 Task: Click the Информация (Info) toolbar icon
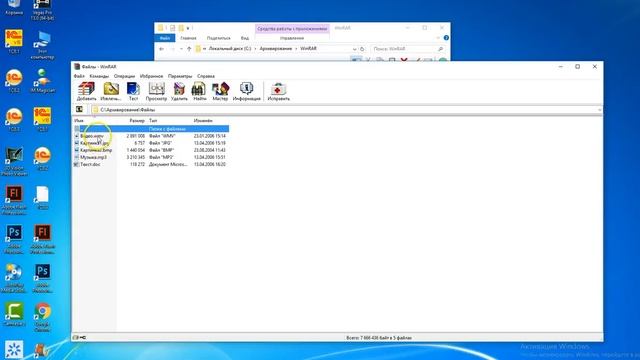(x=247, y=91)
